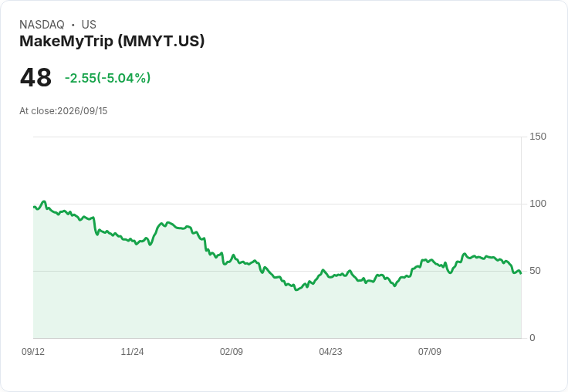Screen dimensions: 568x392
Task: Click the 07/09 x-axis date label
Action: (430, 351)
